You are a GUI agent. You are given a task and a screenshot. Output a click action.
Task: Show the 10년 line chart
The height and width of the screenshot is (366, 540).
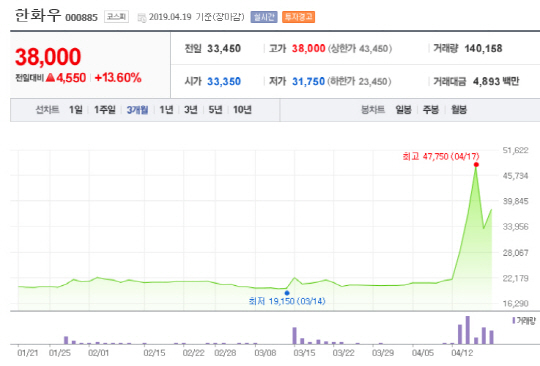click(242, 110)
